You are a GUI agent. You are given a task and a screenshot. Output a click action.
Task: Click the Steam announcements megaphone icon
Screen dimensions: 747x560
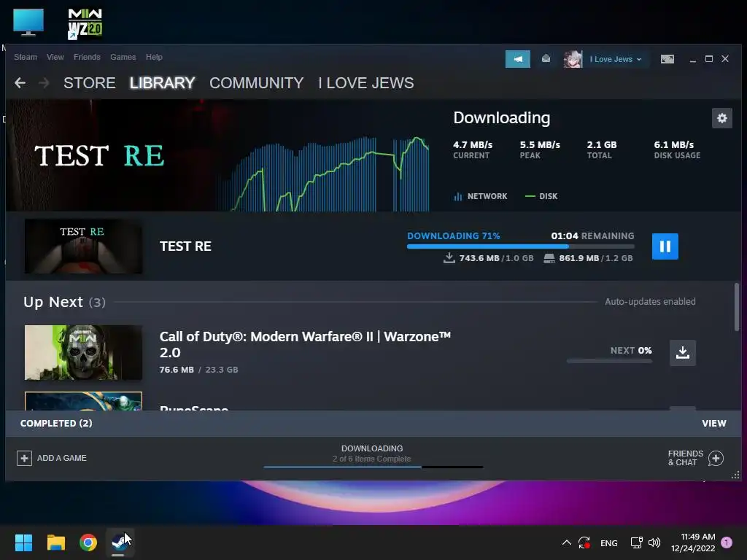coord(517,59)
